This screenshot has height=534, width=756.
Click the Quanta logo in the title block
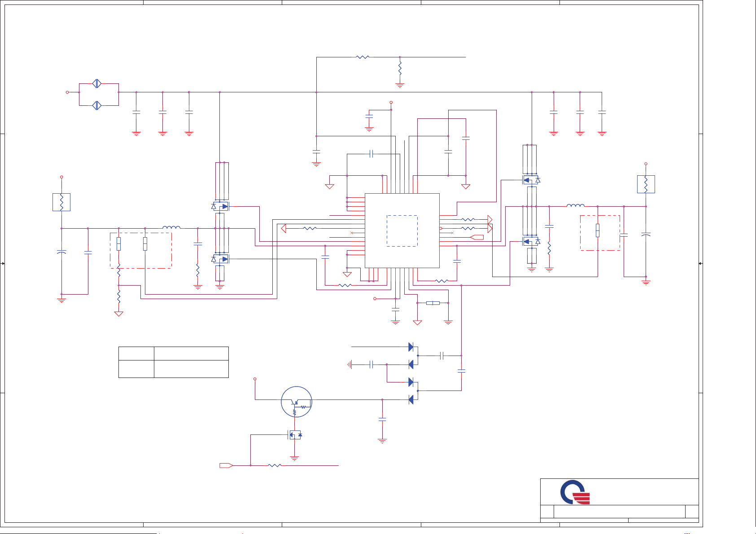[x=575, y=492]
